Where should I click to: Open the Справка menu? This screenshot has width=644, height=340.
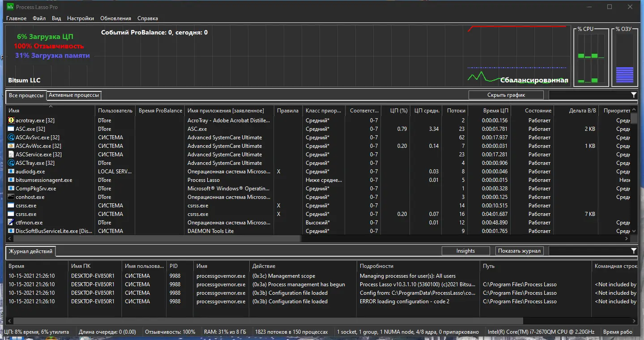[x=148, y=18]
